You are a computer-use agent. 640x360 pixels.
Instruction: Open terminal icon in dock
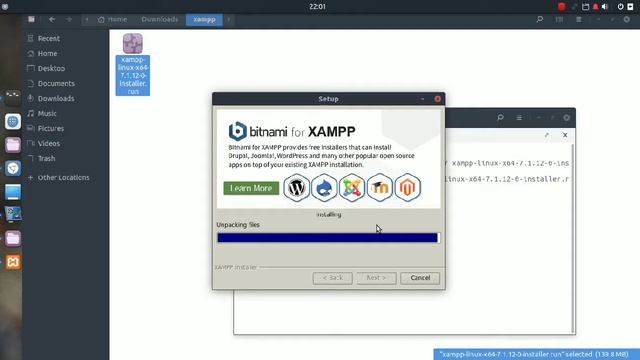[13, 98]
